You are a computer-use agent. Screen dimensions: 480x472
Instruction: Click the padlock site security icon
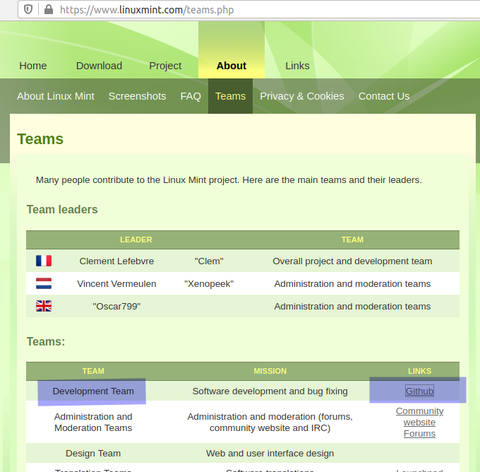[x=49, y=9]
